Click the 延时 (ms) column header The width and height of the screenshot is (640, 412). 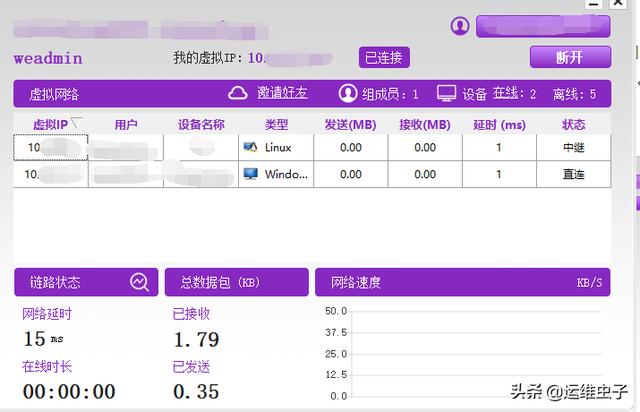click(499, 125)
